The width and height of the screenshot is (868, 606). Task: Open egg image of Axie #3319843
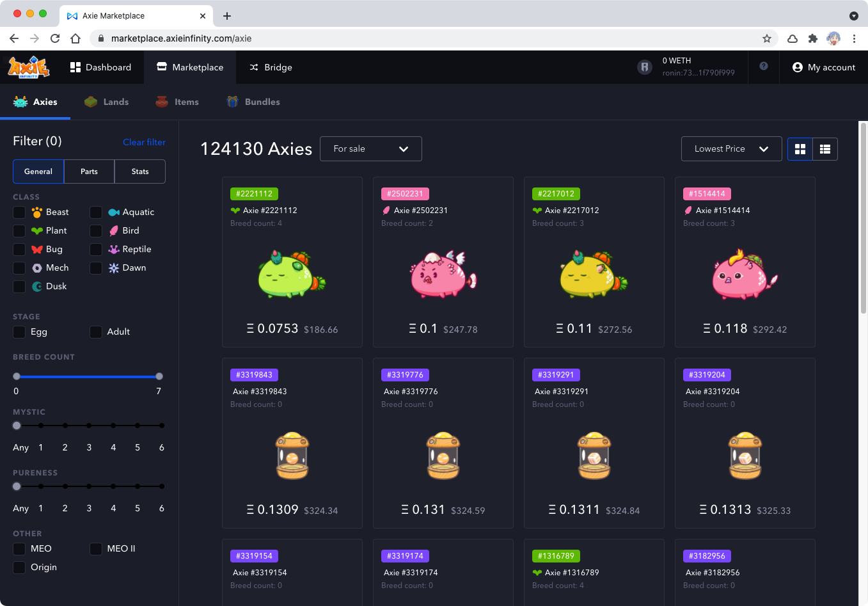click(292, 456)
